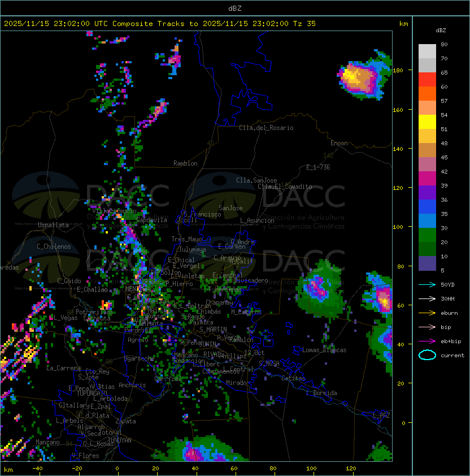Click the 100 km tick on bottom axis
Image resolution: width=470 pixels, height=476 pixels.
pos(311,469)
